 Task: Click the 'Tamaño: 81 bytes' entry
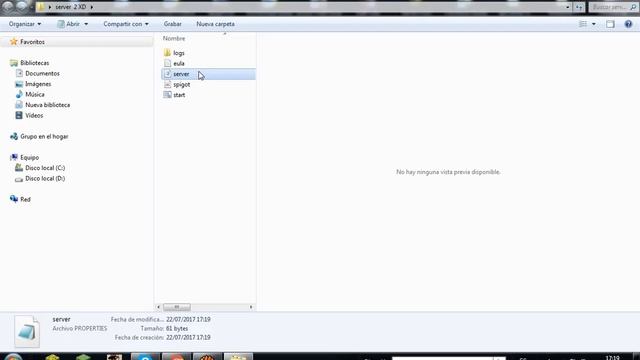pyautogui.click(x=164, y=329)
